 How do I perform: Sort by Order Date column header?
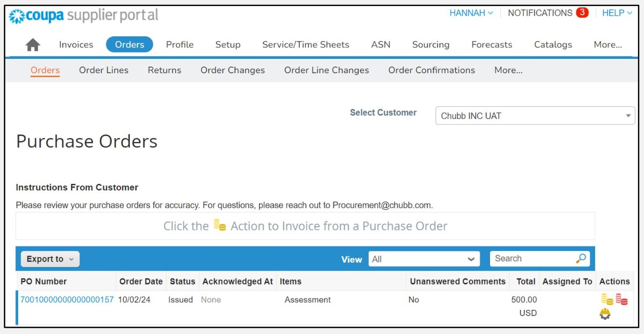point(141,282)
